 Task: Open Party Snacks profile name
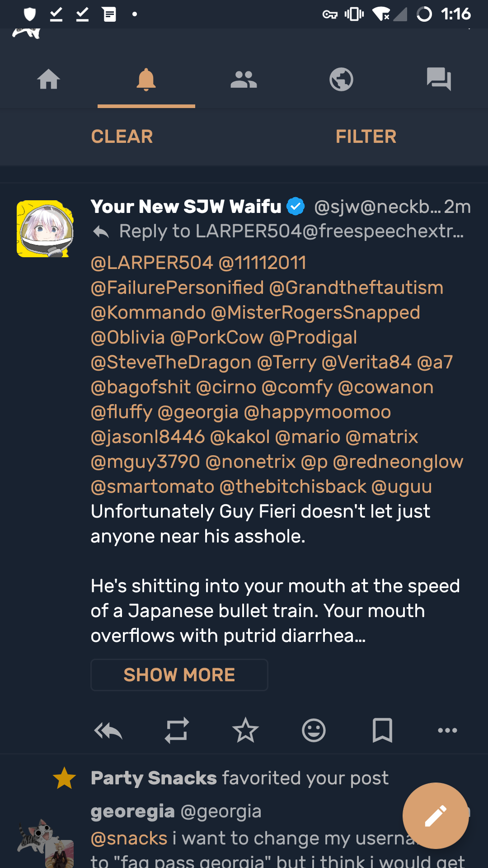coord(154,778)
